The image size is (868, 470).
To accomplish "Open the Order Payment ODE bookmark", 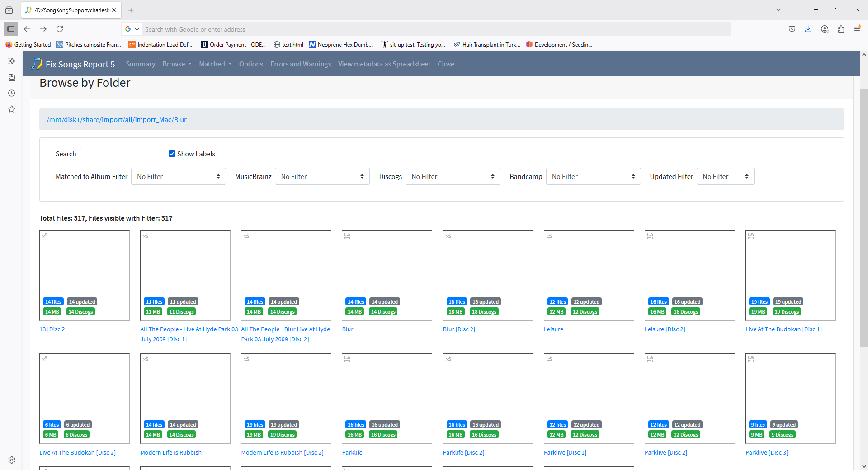I will pos(233,44).
